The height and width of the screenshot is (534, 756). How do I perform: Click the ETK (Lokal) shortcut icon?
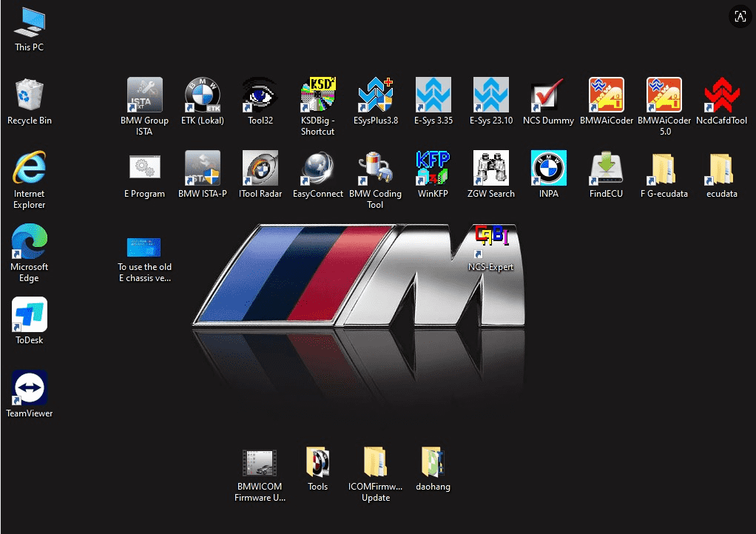202,95
